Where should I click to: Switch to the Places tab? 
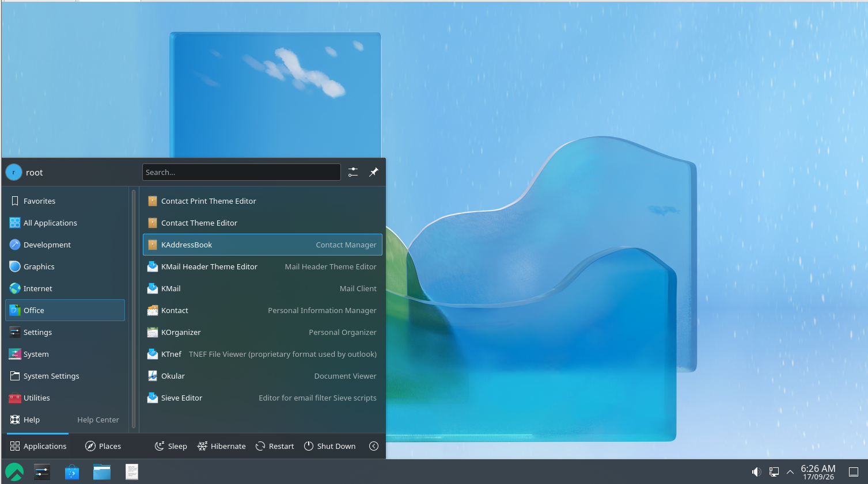coord(103,446)
